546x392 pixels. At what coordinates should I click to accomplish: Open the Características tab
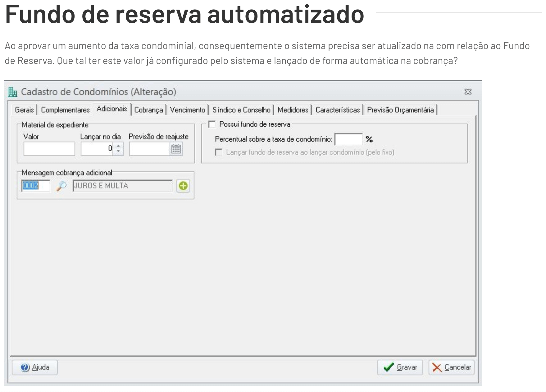(338, 110)
